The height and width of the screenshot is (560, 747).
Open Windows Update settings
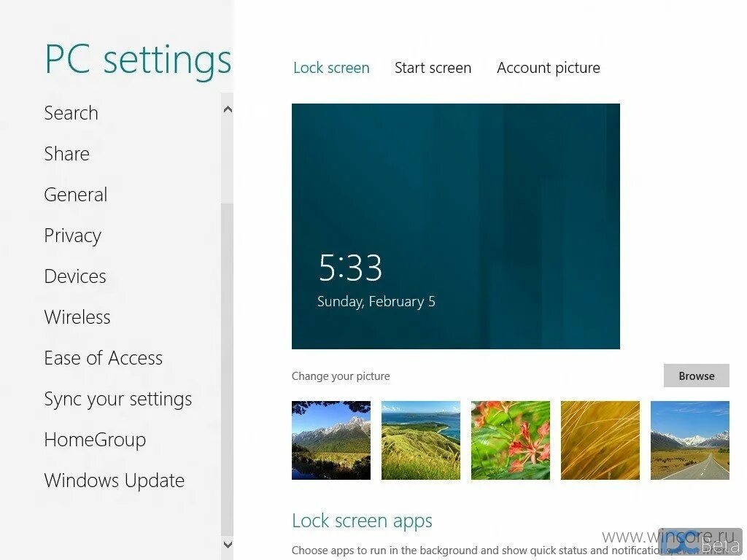[x=114, y=481]
